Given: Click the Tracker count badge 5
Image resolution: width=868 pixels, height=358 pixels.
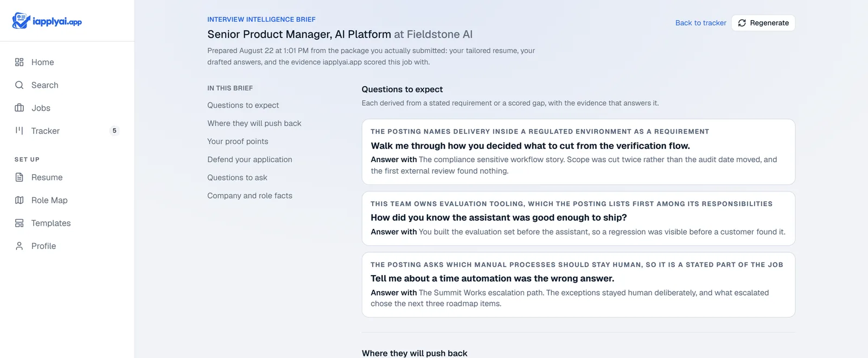Looking at the screenshot, I should coord(114,131).
